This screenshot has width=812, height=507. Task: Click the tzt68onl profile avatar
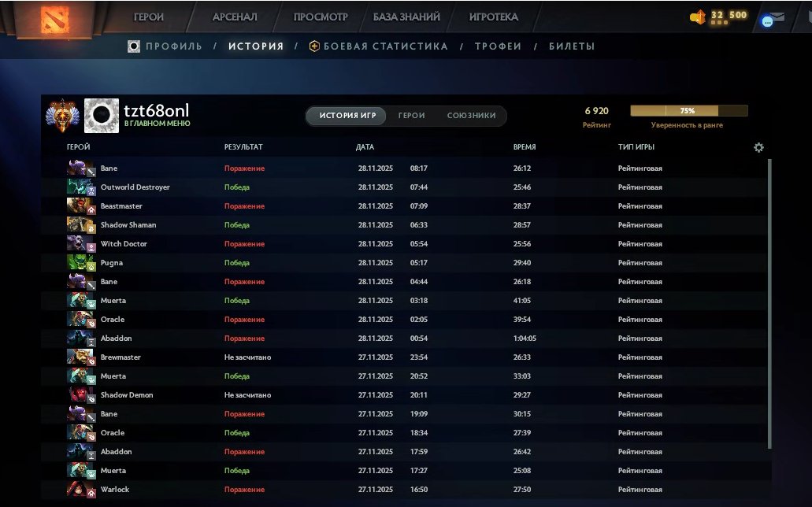101,116
